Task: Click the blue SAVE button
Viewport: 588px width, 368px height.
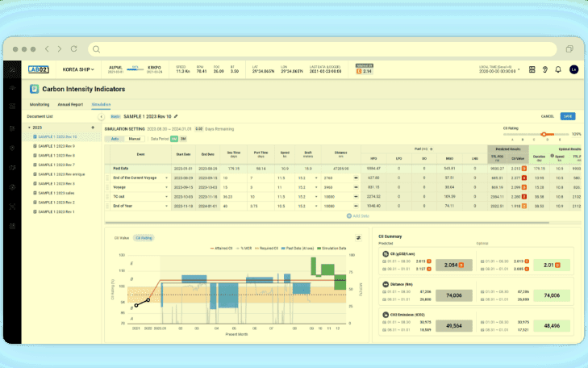Action: [568, 116]
